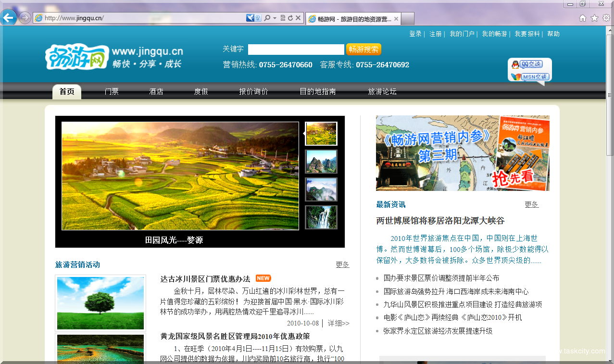Open the 黄龙国家级风景名胜区管理局2010年优惠政策 article
This screenshot has width=614, height=364.
tap(235, 336)
